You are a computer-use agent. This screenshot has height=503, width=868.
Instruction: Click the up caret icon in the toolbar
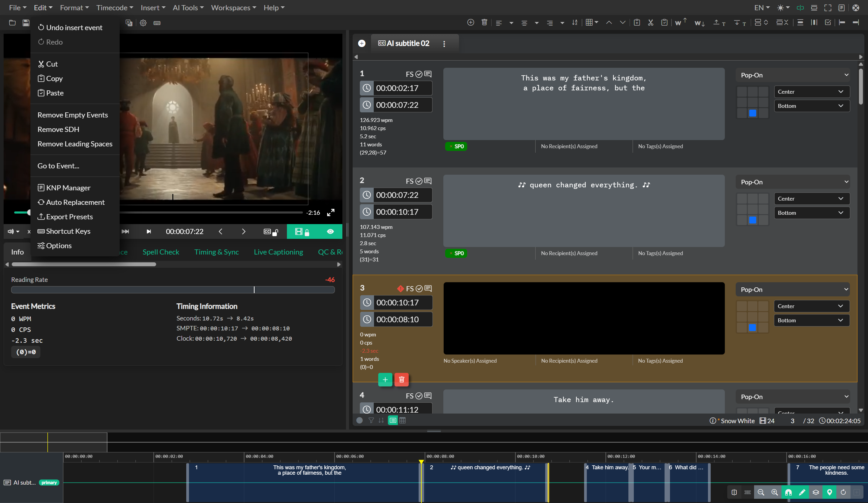609,22
